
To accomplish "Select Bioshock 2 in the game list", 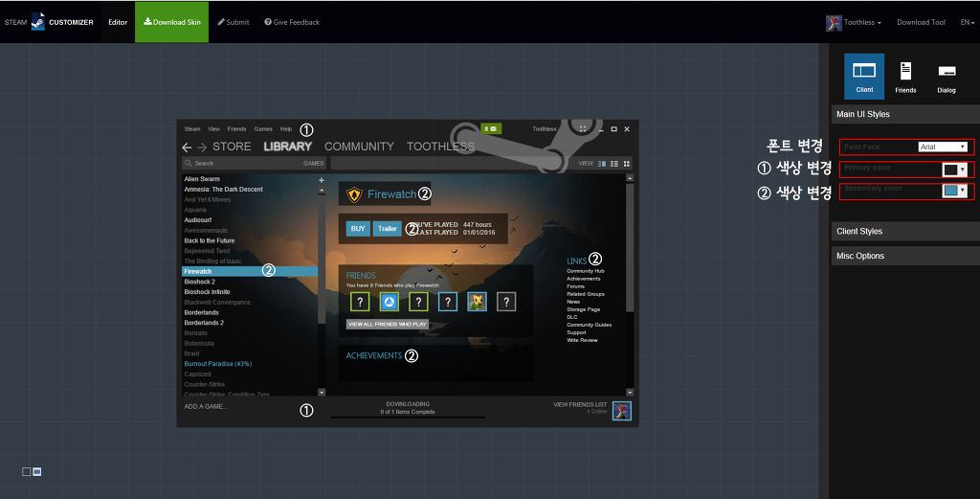I will pyautogui.click(x=199, y=282).
